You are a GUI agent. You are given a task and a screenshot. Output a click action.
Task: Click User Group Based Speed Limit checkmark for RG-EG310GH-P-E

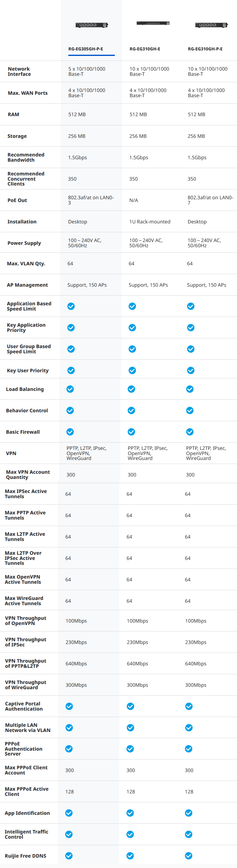[191, 349]
